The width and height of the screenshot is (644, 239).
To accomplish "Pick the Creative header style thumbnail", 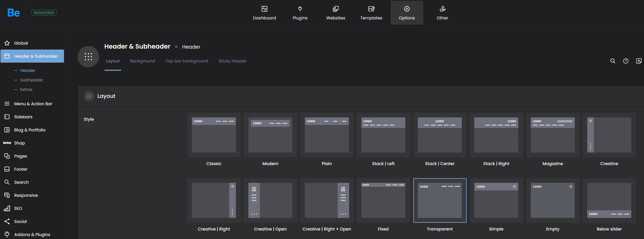I will coord(609,135).
